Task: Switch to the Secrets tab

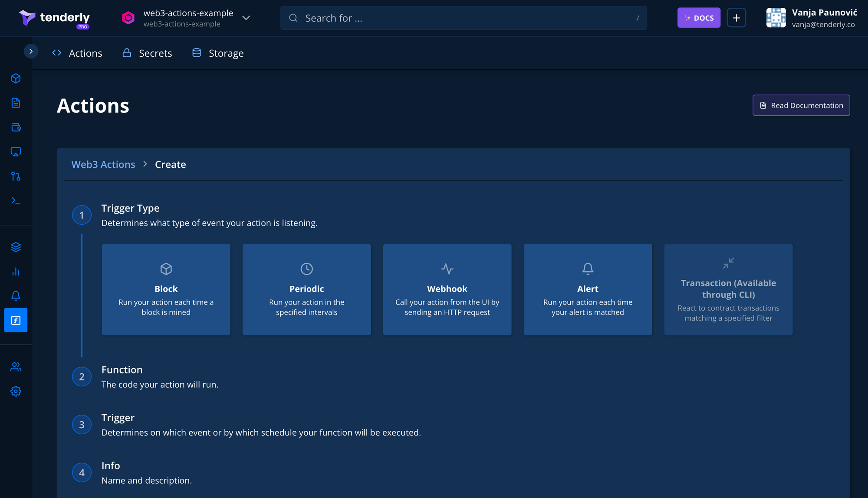Action: point(148,53)
